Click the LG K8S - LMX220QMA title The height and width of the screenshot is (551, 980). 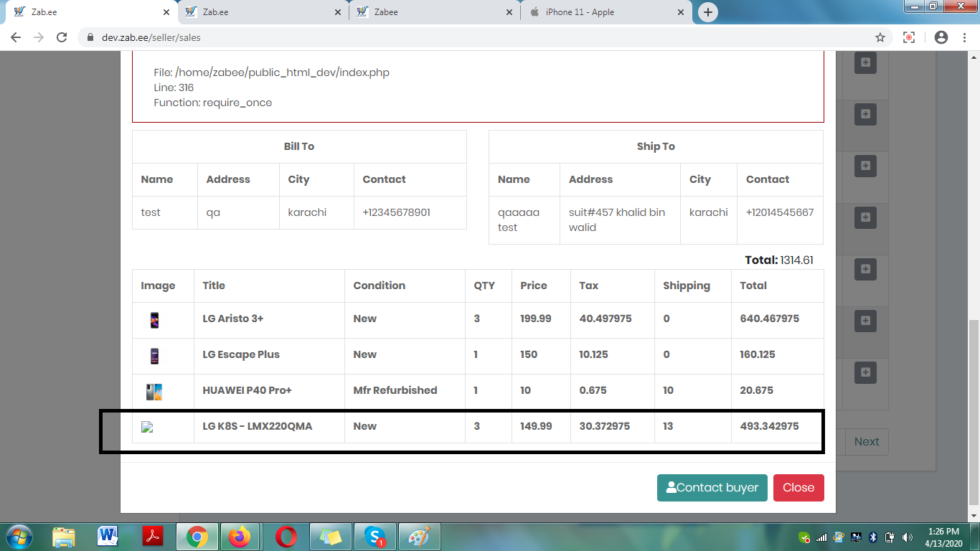click(x=258, y=426)
